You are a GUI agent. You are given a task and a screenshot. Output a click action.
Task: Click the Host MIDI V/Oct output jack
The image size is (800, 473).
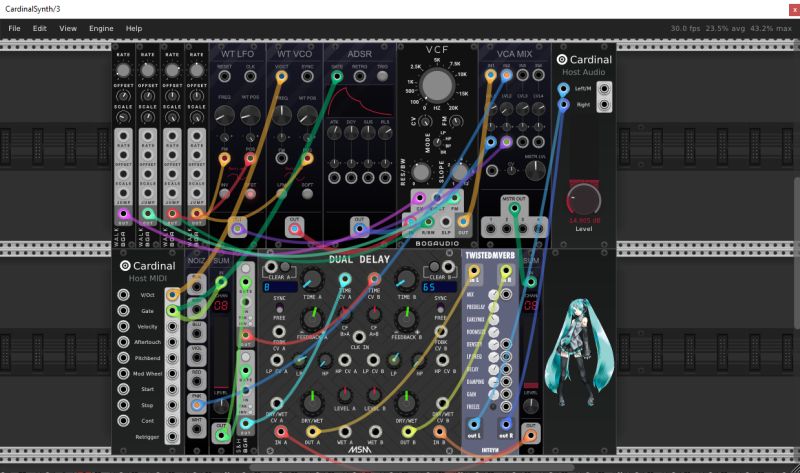172,294
